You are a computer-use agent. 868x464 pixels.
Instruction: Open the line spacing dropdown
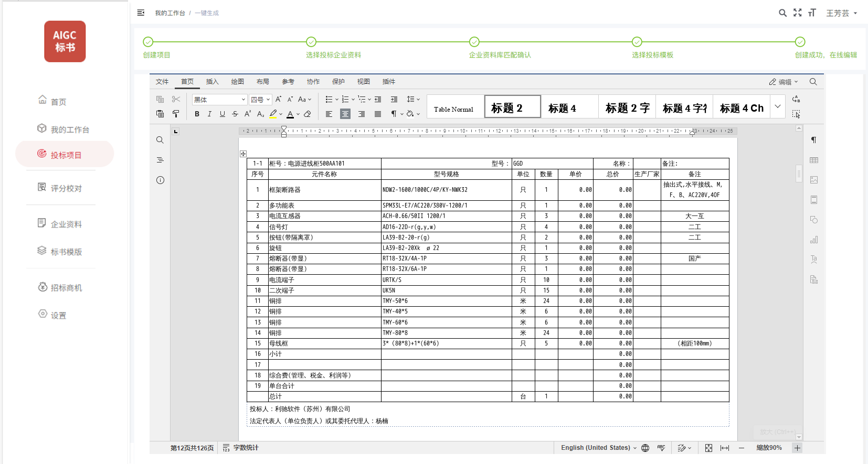414,99
